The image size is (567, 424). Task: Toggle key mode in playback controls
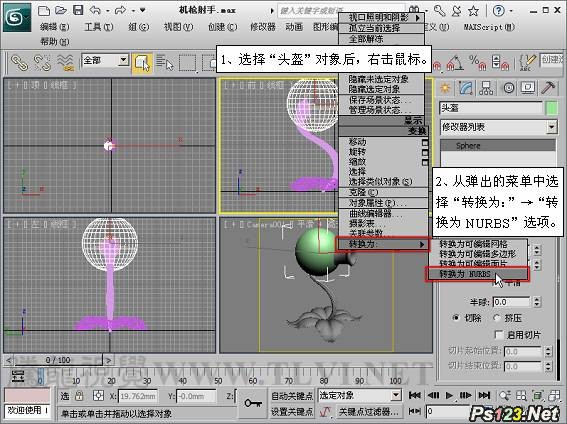click(414, 411)
